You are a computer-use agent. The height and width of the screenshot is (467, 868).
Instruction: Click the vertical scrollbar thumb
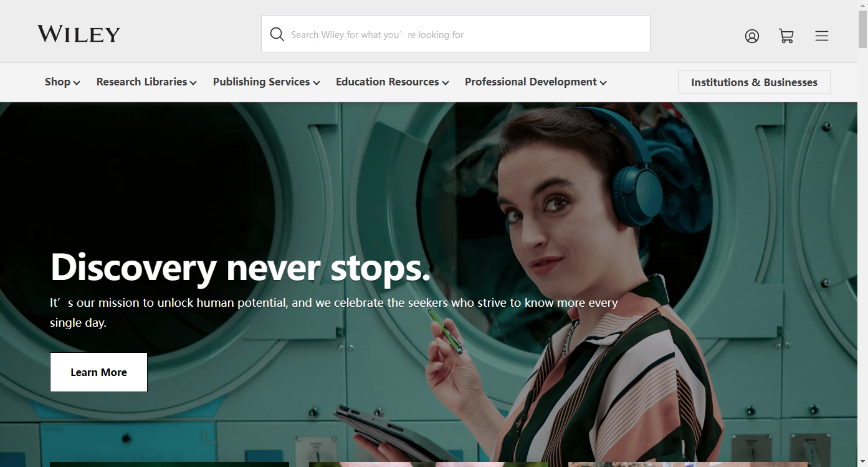point(862,29)
